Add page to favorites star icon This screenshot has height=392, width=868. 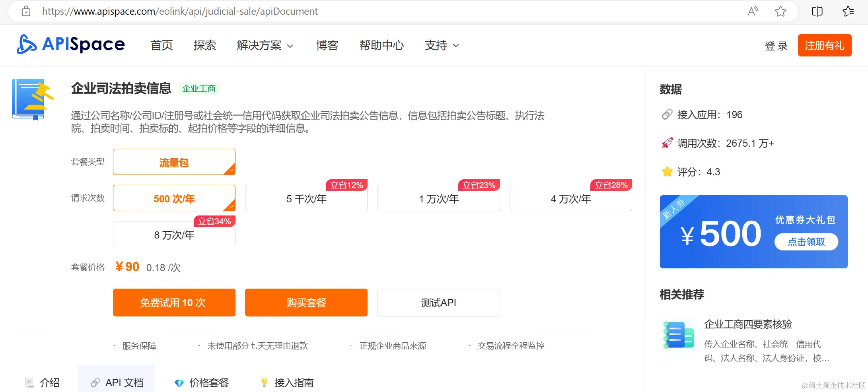780,11
